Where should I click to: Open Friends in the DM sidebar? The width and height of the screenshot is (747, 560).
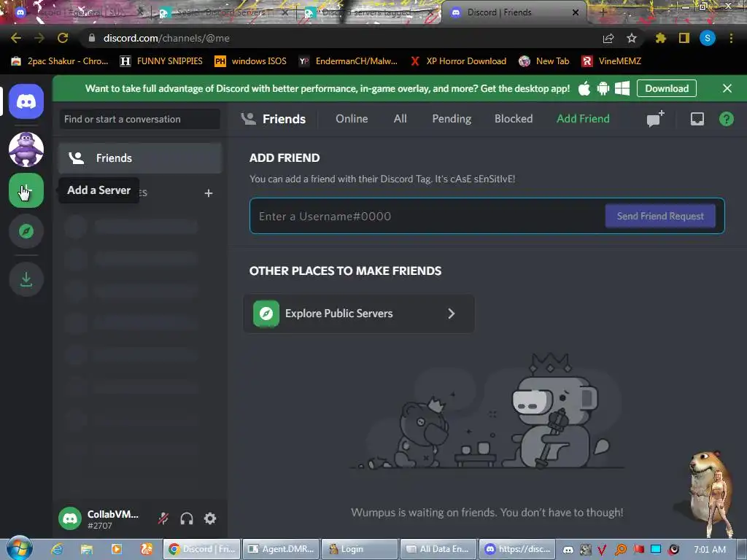(140, 158)
